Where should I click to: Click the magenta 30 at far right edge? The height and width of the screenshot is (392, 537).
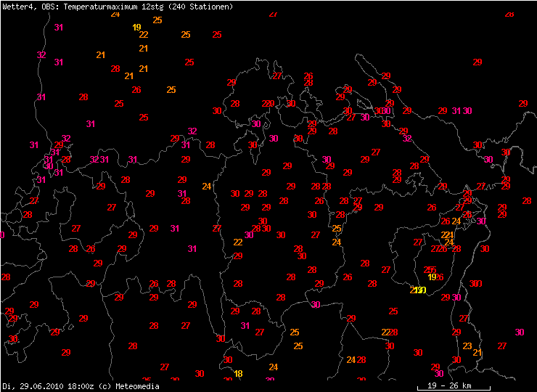click(519, 332)
